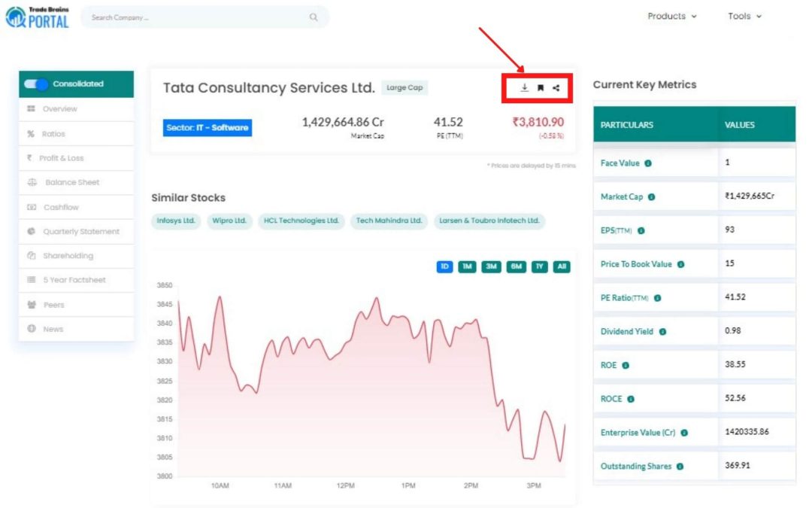Click the 1,429,664.86 Cr market cap value
This screenshot has width=812, height=508.
(343, 123)
